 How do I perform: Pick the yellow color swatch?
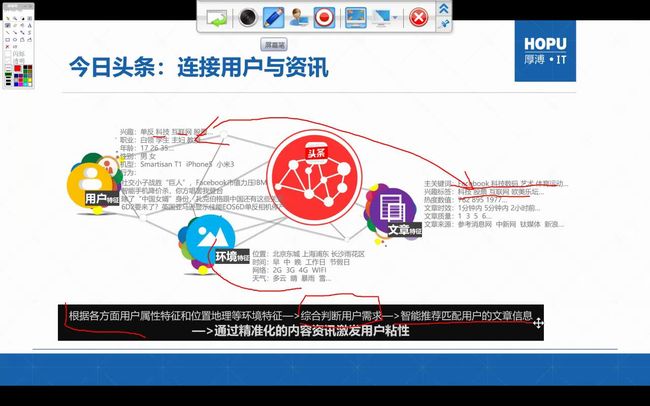tap(30, 80)
